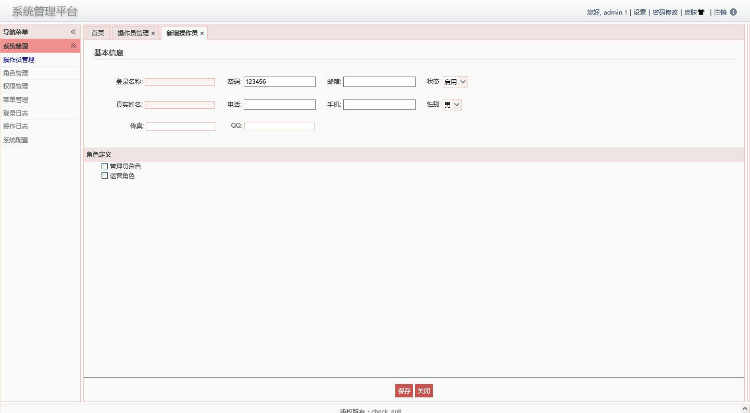Click the up-arrow icon at bottom right corner
The height and width of the screenshot is (413, 750).
745,409
